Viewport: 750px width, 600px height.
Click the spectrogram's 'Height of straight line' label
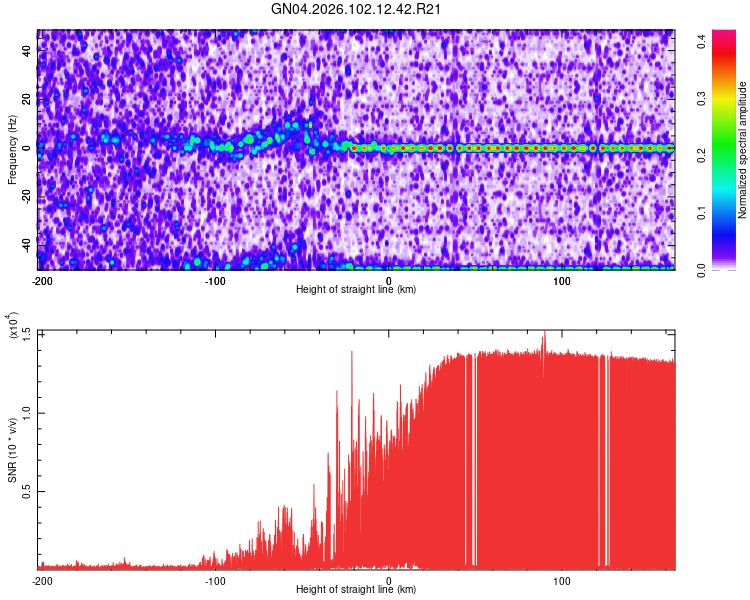(356, 289)
